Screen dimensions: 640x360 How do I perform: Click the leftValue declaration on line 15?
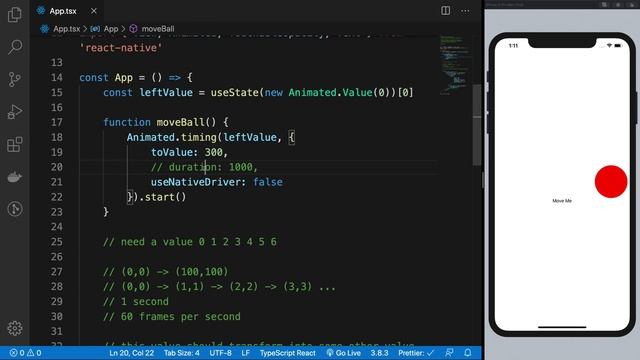click(x=166, y=93)
